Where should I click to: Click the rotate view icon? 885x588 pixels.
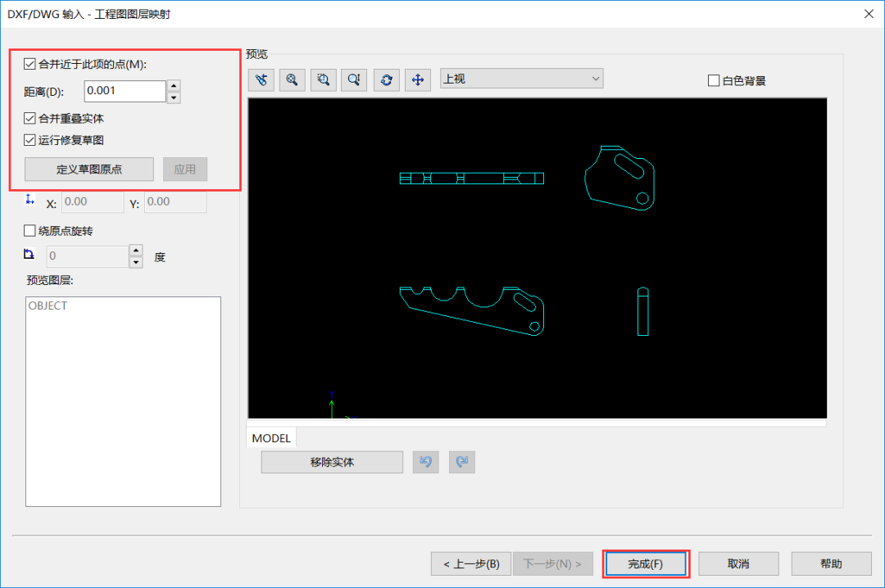click(387, 79)
